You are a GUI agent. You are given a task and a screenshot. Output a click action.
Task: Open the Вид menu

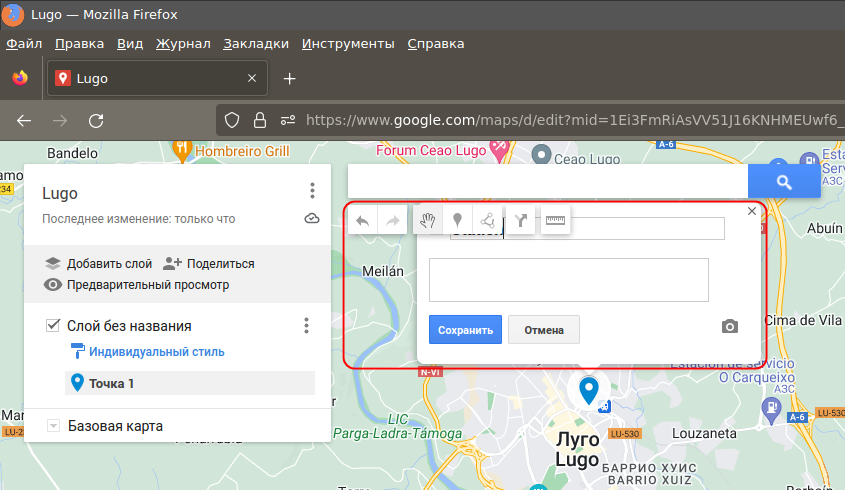click(x=130, y=44)
